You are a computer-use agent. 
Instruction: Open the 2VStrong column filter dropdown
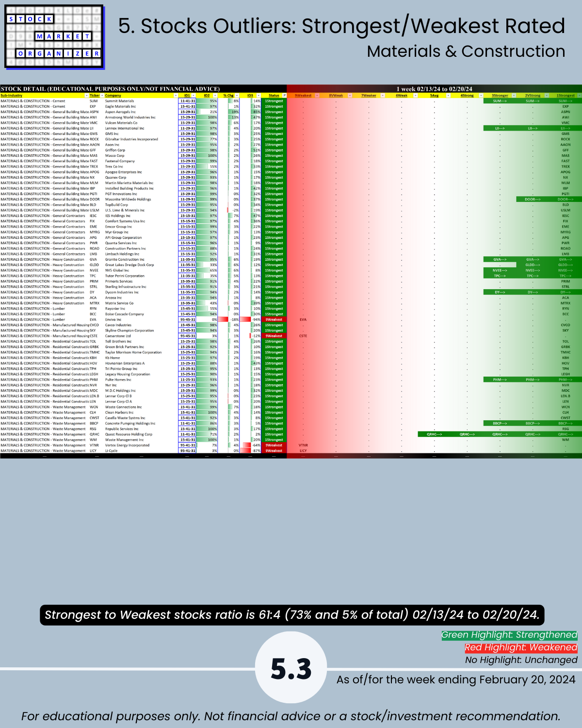[547, 96]
